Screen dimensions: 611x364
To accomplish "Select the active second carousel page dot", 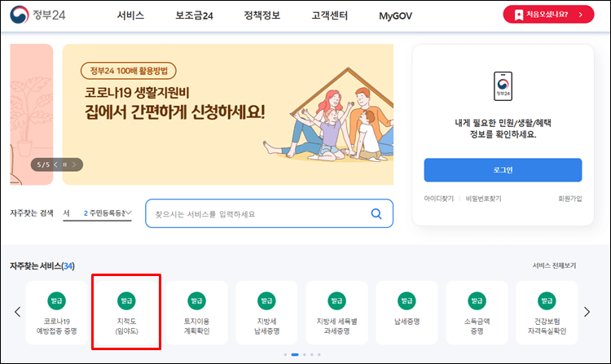I will pos(295,355).
